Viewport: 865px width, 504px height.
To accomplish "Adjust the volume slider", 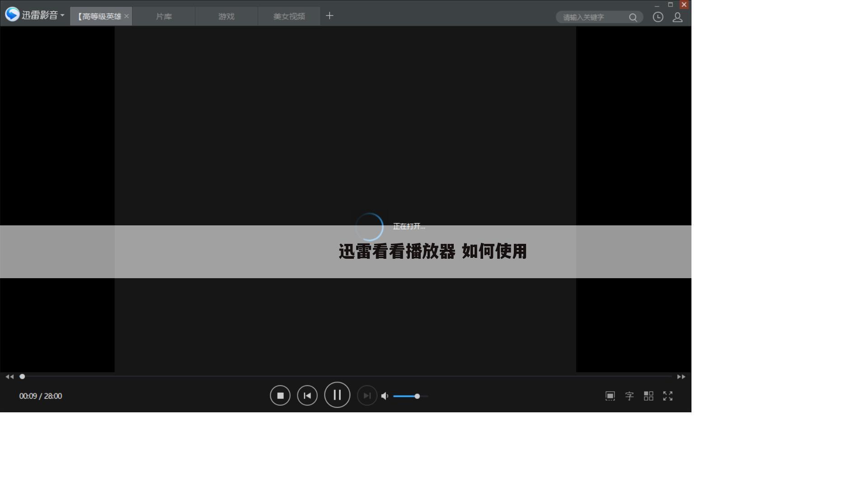I will [x=417, y=396].
